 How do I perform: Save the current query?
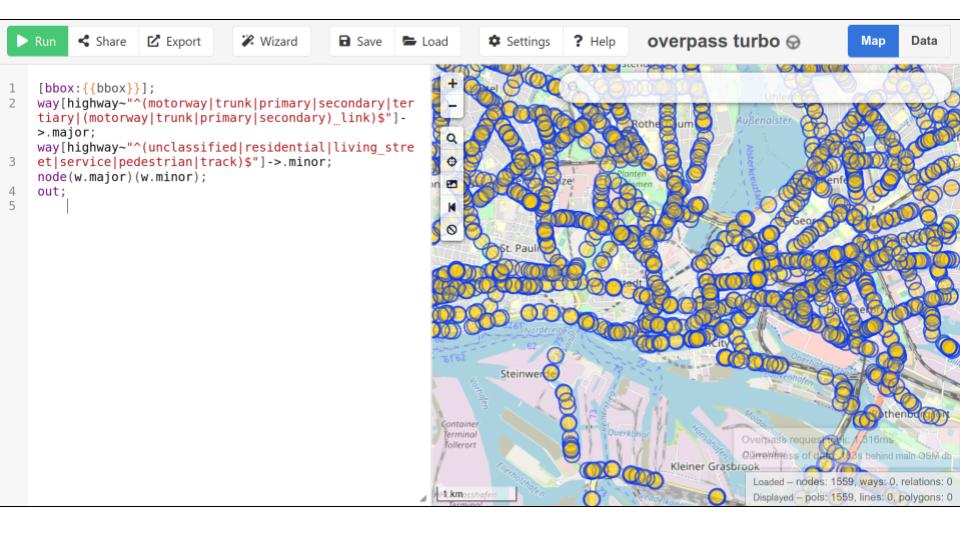pos(361,41)
